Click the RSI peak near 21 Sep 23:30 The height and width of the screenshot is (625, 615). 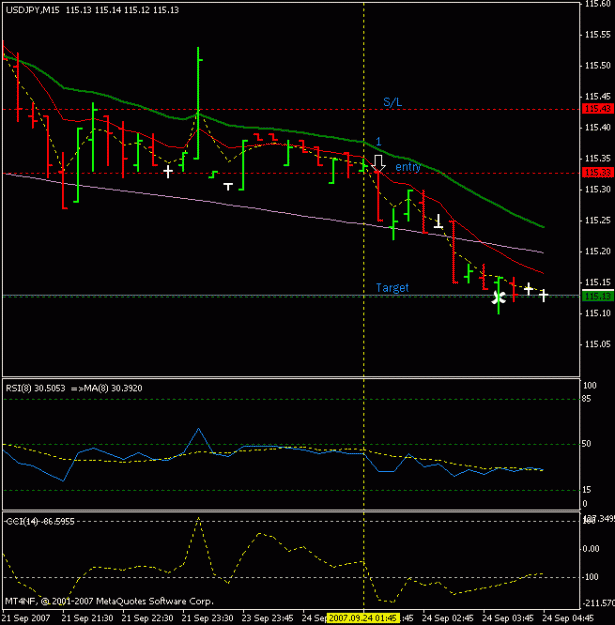pyautogui.click(x=198, y=429)
